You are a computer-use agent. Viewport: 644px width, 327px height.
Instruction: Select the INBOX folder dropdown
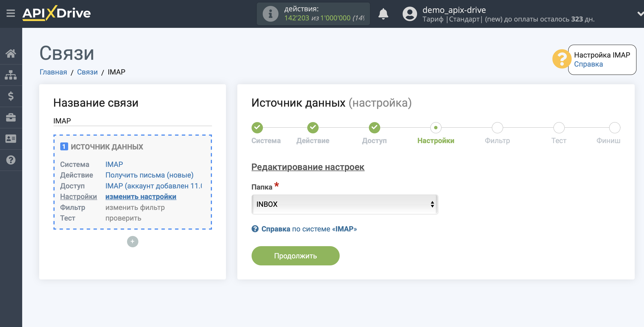point(344,204)
